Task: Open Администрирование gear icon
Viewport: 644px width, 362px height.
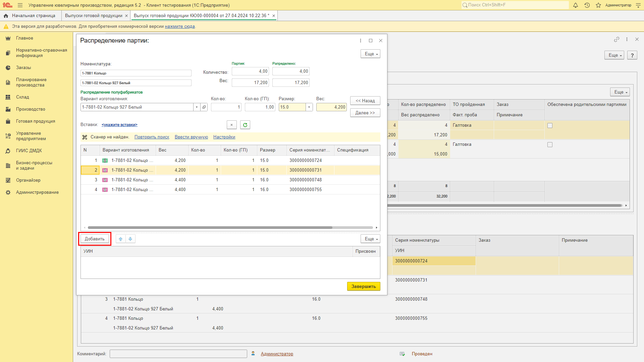Action: 8,192
